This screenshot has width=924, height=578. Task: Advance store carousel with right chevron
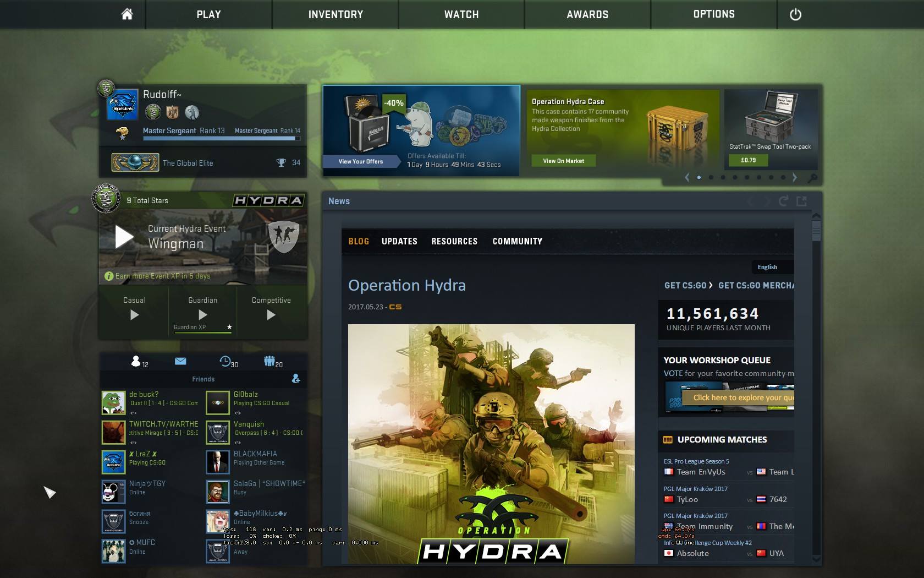pyautogui.click(x=794, y=177)
